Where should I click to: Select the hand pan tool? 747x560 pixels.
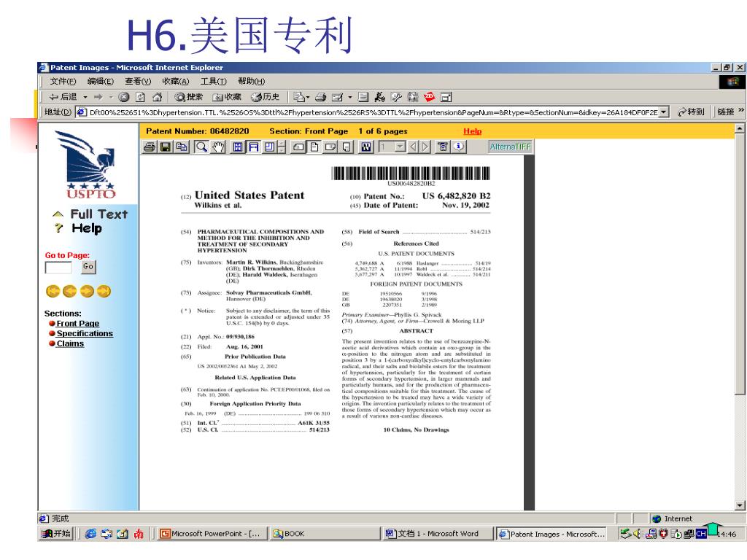point(218,147)
